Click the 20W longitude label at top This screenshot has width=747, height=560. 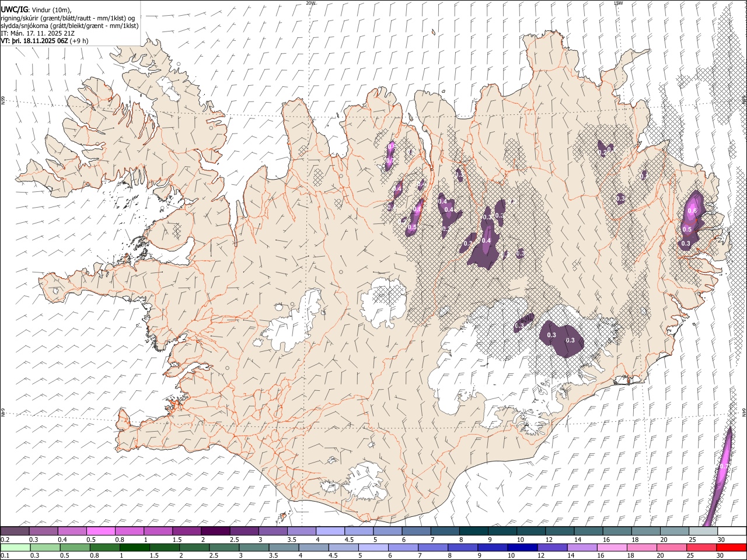pyautogui.click(x=310, y=3)
